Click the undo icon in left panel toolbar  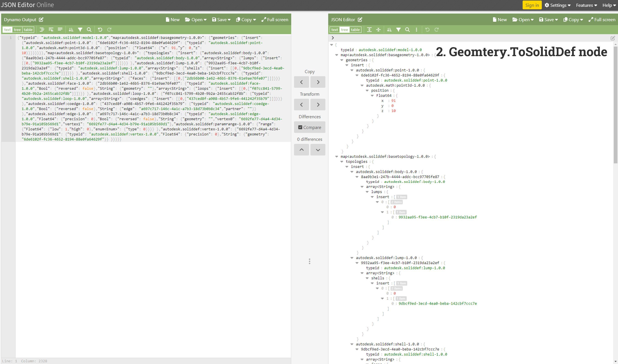100,30
